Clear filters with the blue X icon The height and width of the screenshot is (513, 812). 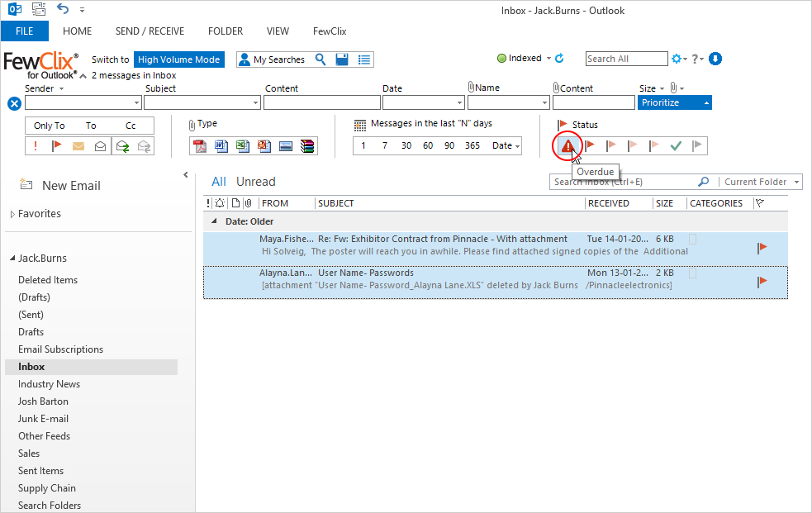click(14, 103)
